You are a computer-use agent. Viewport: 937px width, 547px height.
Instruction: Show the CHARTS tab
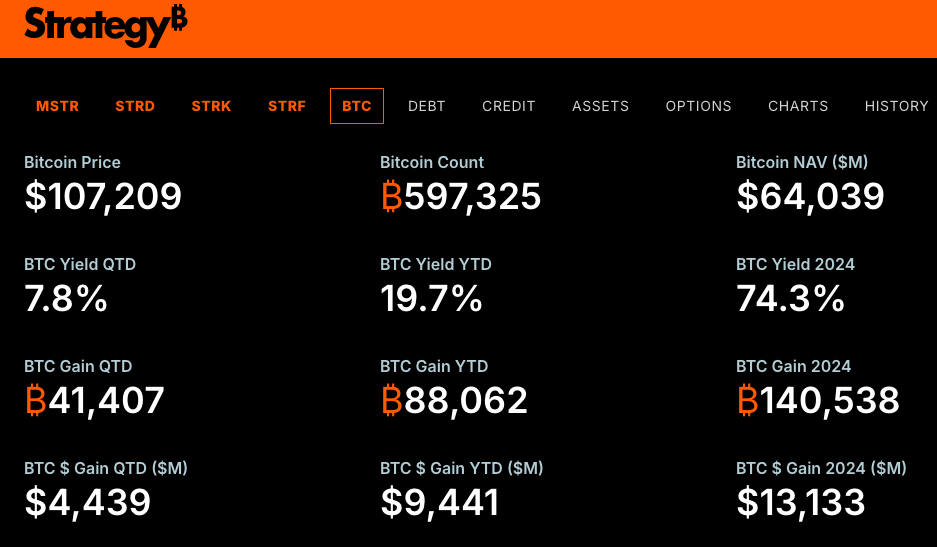tap(798, 106)
